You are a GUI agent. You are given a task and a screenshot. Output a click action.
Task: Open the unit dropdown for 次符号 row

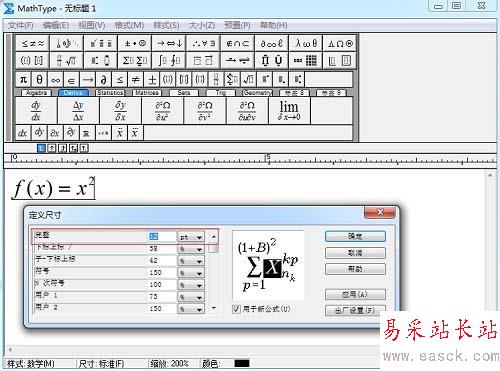[x=191, y=285]
